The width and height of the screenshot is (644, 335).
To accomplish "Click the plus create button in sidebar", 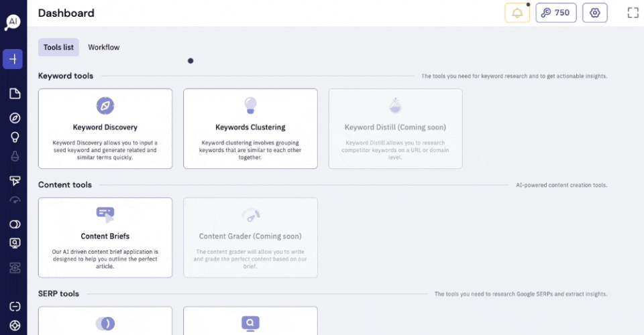I will pyautogui.click(x=13, y=59).
